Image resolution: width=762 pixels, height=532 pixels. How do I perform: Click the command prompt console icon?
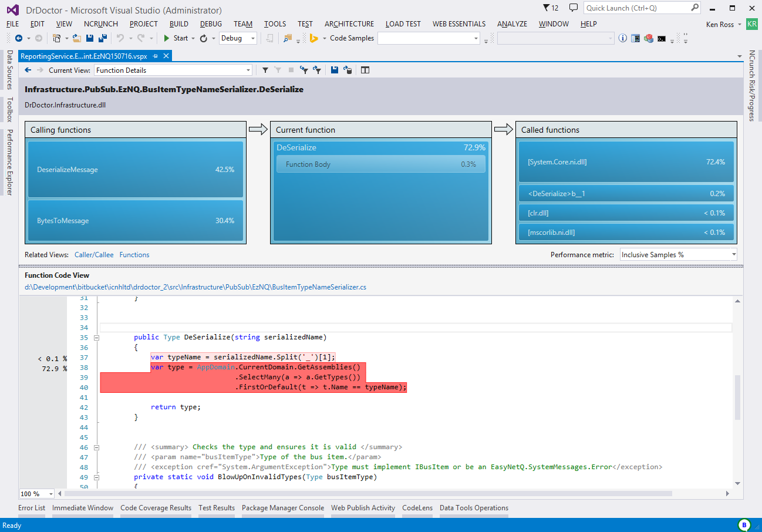point(662,38)
